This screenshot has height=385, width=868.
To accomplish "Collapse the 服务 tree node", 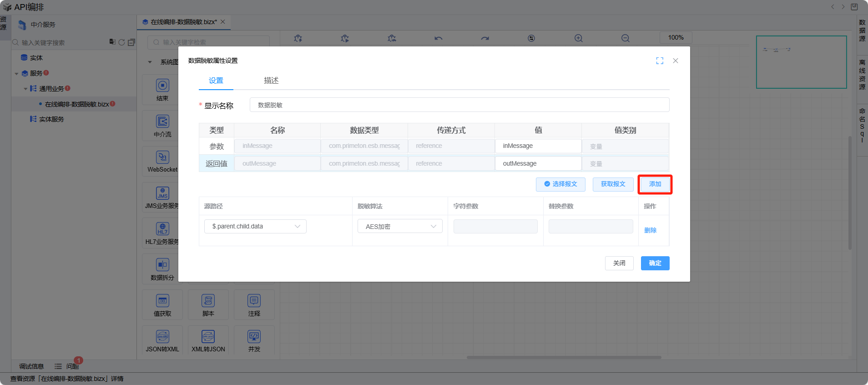I will (x=16, y=73).
